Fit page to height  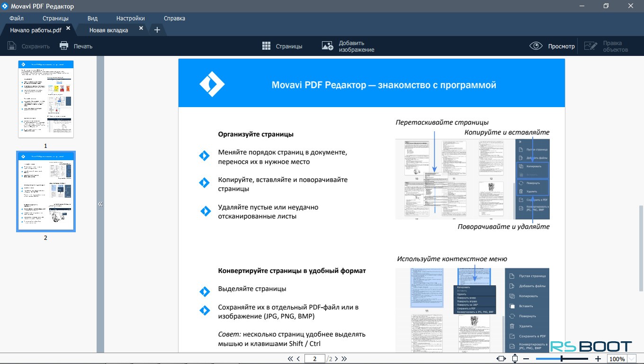515,359
